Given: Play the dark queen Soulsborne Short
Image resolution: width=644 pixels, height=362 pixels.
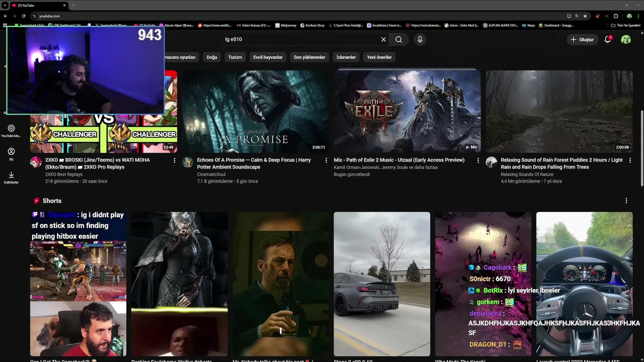Looking at the screenshot, I should point(180,284).
